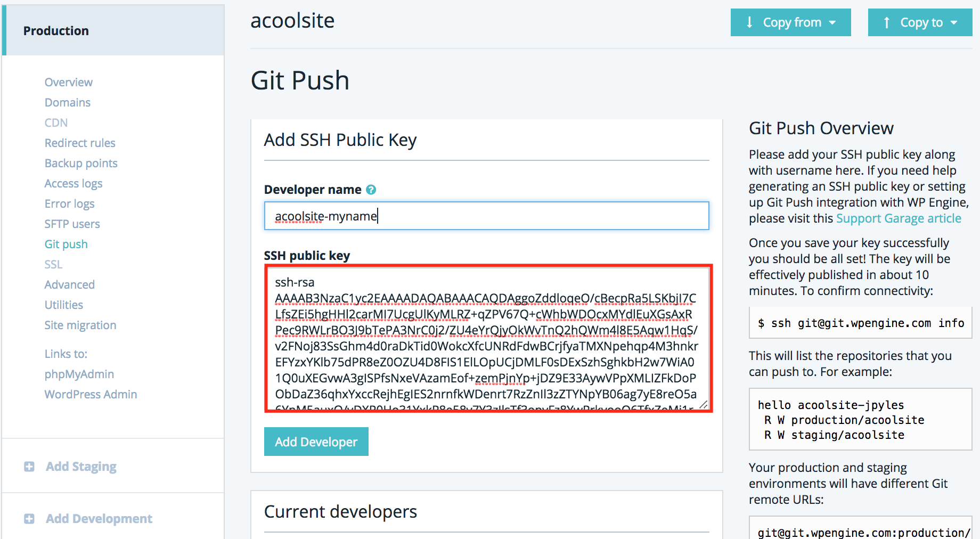Click inside the Developer name field
Image resolution: width=980 pixels, height=539 pixels.
486,216
